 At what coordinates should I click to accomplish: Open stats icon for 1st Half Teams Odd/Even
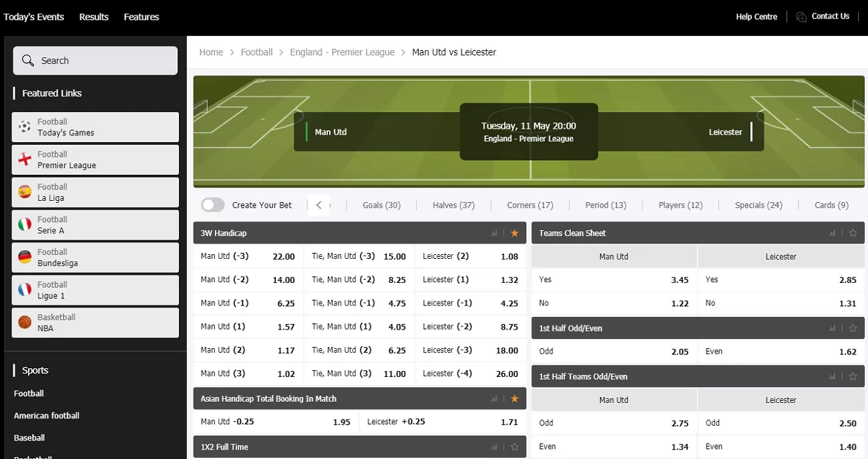(832, 376)
